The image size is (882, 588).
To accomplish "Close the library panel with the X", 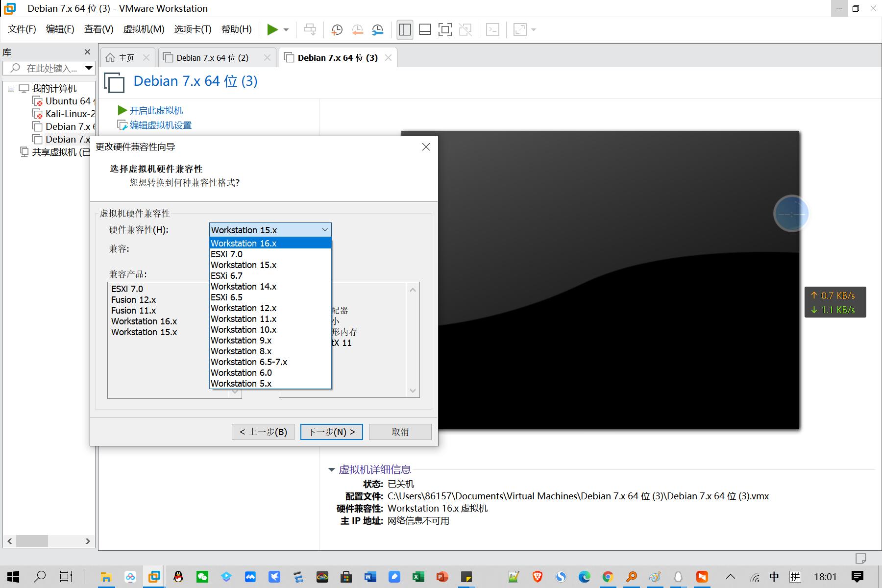I will point(87,52).
